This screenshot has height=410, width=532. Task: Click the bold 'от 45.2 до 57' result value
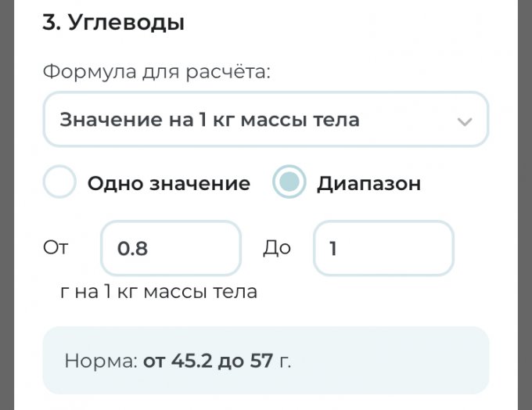click(207, 361)
